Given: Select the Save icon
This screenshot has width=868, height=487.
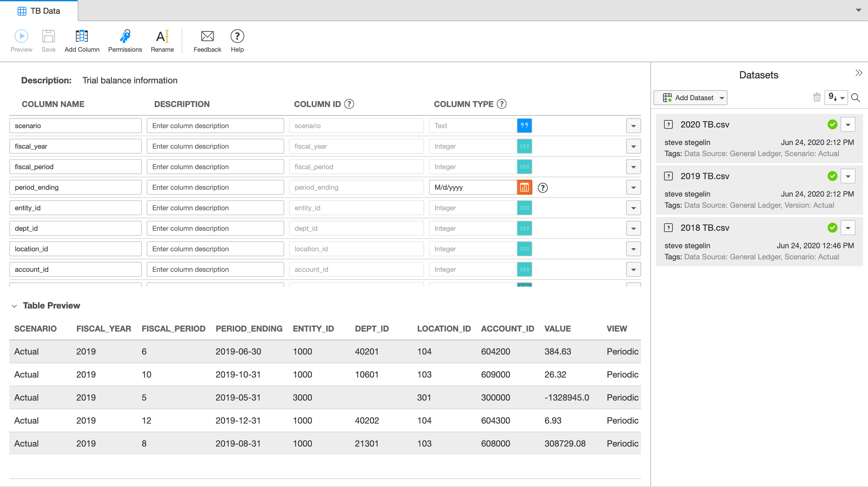Looking at the screenshot, I should tap(48, 36).
